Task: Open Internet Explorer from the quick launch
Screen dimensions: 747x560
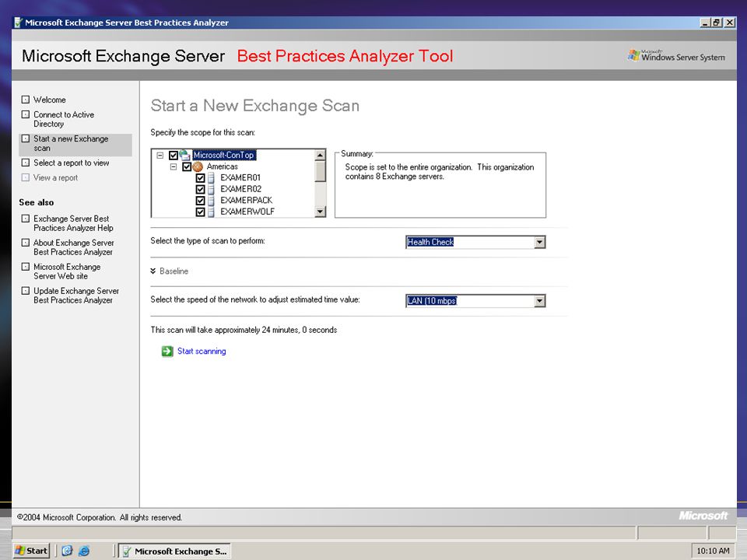Action: click(84, 551)
